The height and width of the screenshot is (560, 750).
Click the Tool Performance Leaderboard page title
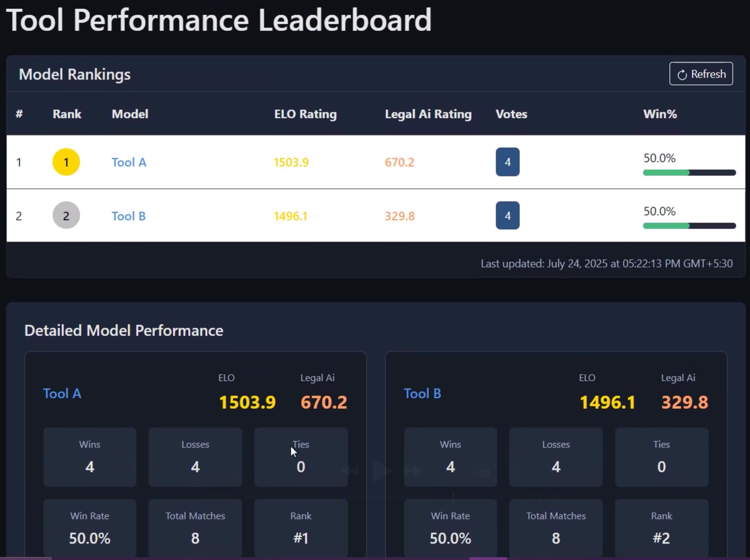click(x=219, y=20)
